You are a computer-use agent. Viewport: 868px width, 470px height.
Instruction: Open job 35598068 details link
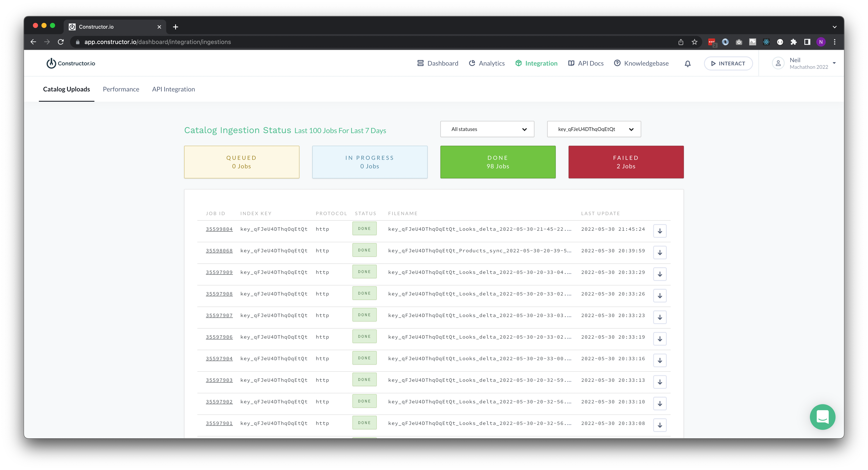219,251
